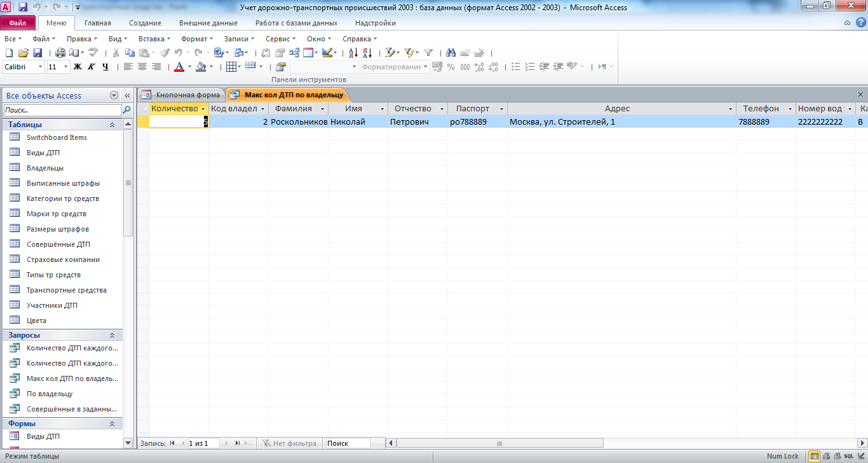This screenshot has width=868, height=463.
Task: Click the 'Москва, ул. Строителей, 1' address cell
Action: point(622,121)
